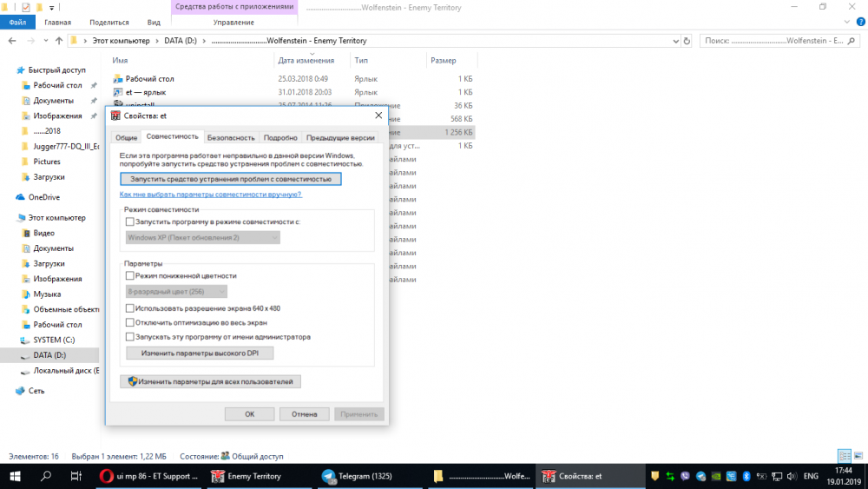
Task: Enable reduced color mode checkbox
Action: (129, 275)
